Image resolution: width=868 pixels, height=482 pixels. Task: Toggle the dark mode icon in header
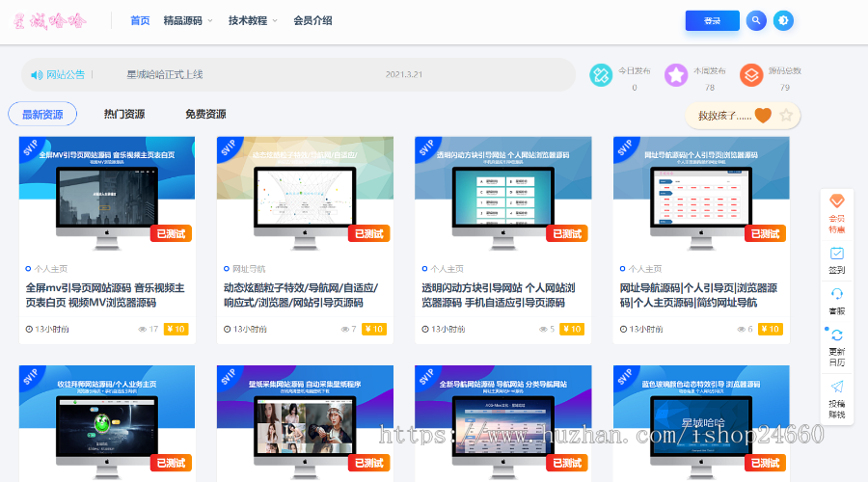pyautogui.click(x=783, y=20)
